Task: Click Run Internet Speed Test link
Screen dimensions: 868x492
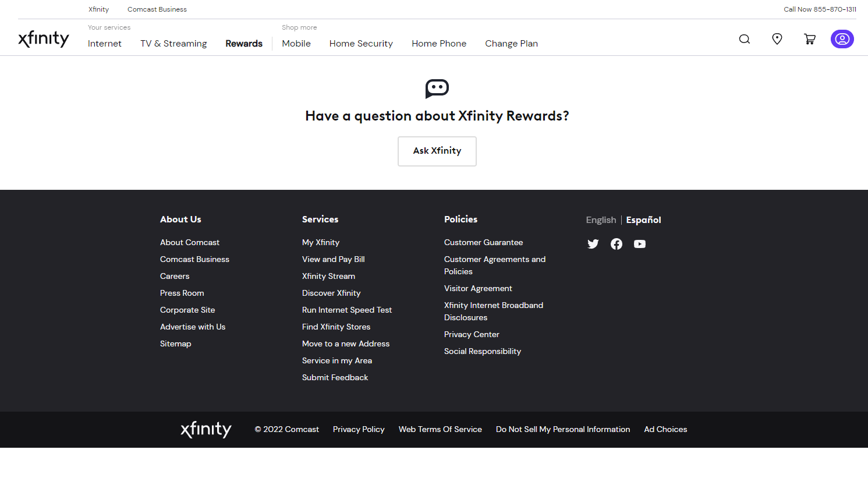Action: tap(347, 310)
